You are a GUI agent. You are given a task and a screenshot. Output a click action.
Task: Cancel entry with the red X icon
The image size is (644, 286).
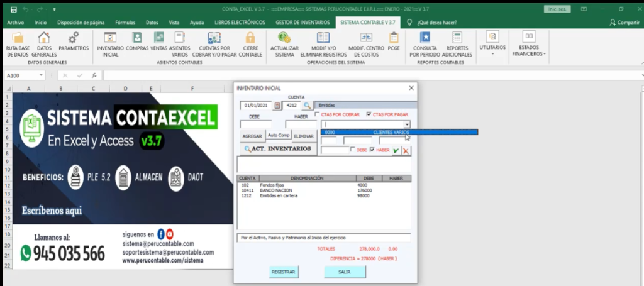406,151
